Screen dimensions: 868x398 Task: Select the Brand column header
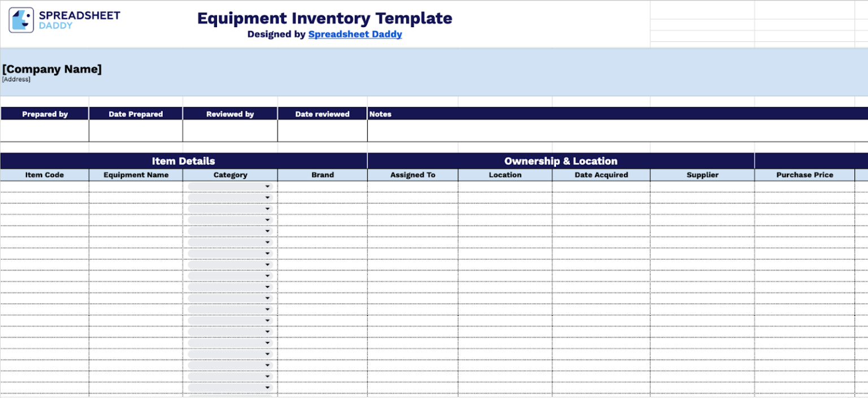[322, 175]
